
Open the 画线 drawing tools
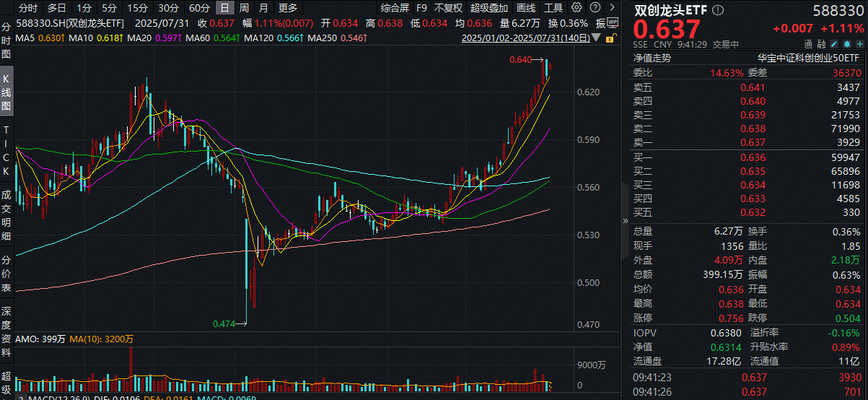point(526,8)
